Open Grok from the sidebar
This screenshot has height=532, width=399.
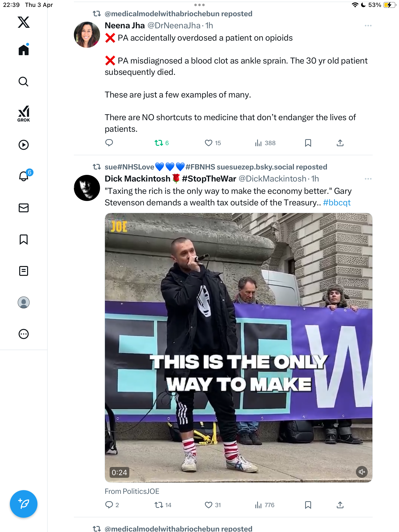coord(24,114)
